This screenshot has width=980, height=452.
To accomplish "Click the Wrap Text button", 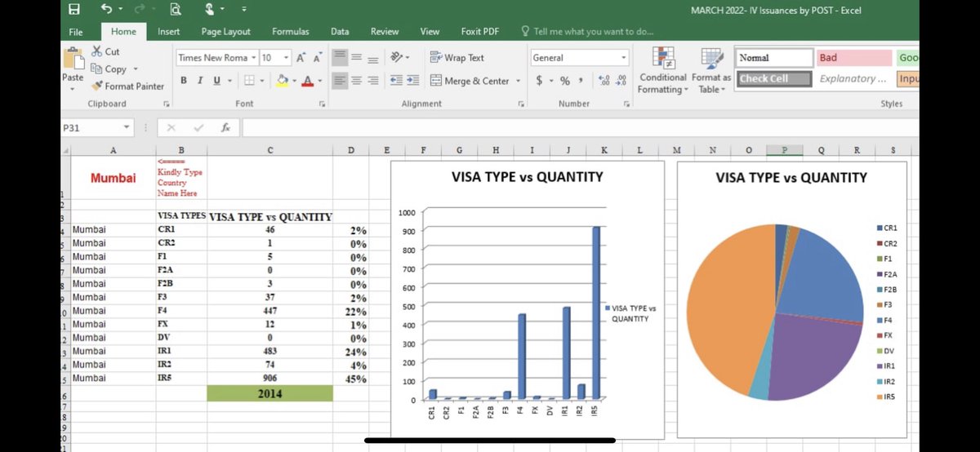I will [x=457, y=58].
